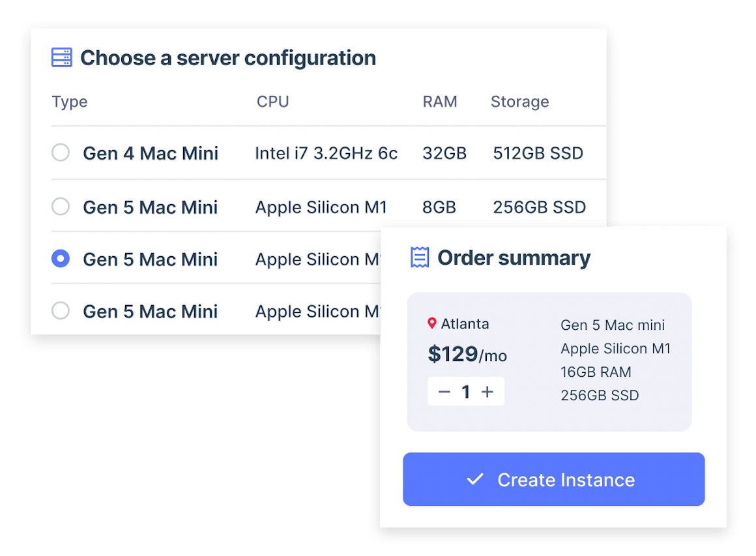The image size is (756, 556).
Task: Click the Gen 4 Mac Mini label
Action: tap(151, 153)
